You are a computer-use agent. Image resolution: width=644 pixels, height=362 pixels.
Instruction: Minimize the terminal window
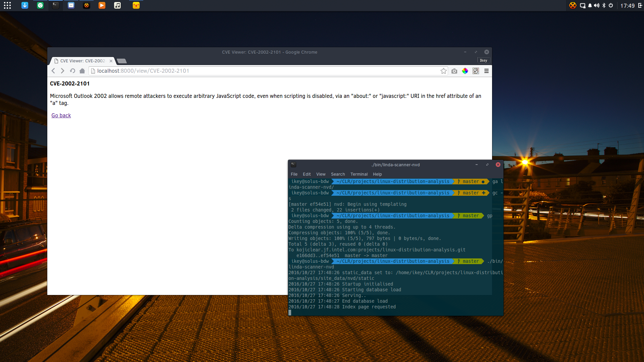pos(476,165)
